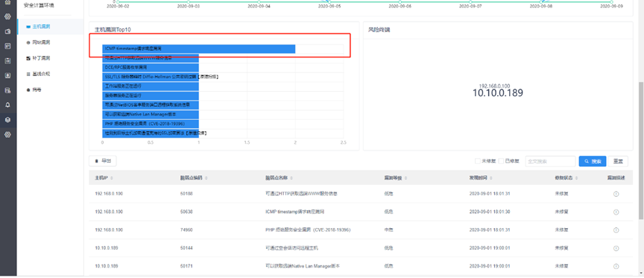Click the 重置 reset button
Image resolution: width=644 pixels, height=278 pixels.
(618, 162)
